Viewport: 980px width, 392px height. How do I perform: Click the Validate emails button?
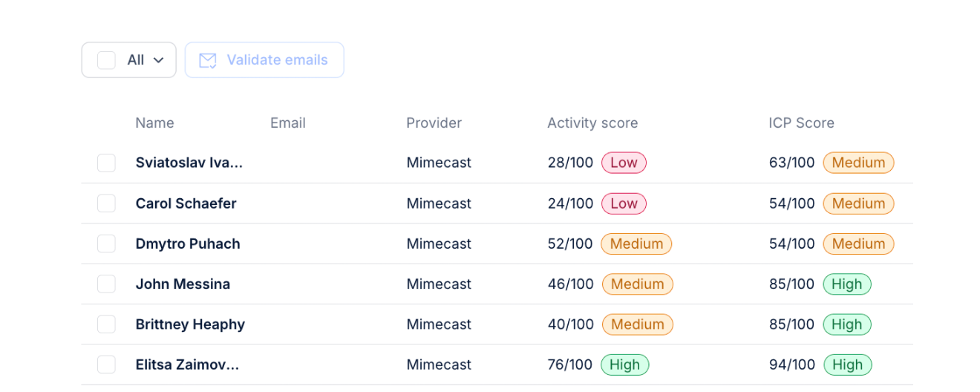pyautogui.click(x=264, y=60)
